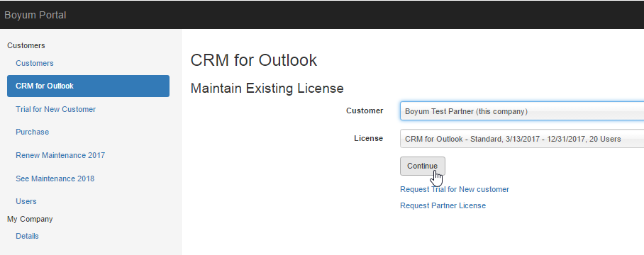This screenshot has width=644, height=255.
Task: Open the Customers sidebar link
Action: coord(35,63)
